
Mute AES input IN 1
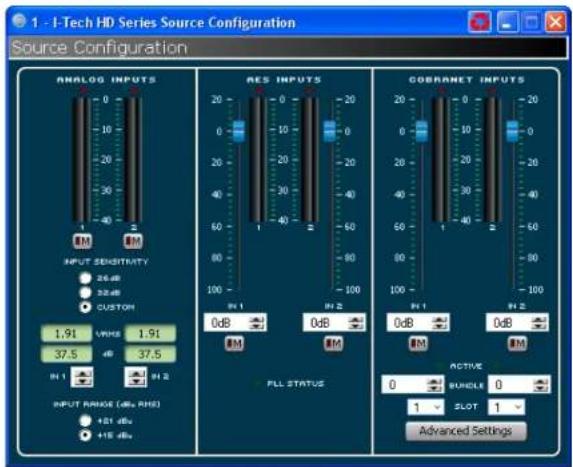[234, 343]
